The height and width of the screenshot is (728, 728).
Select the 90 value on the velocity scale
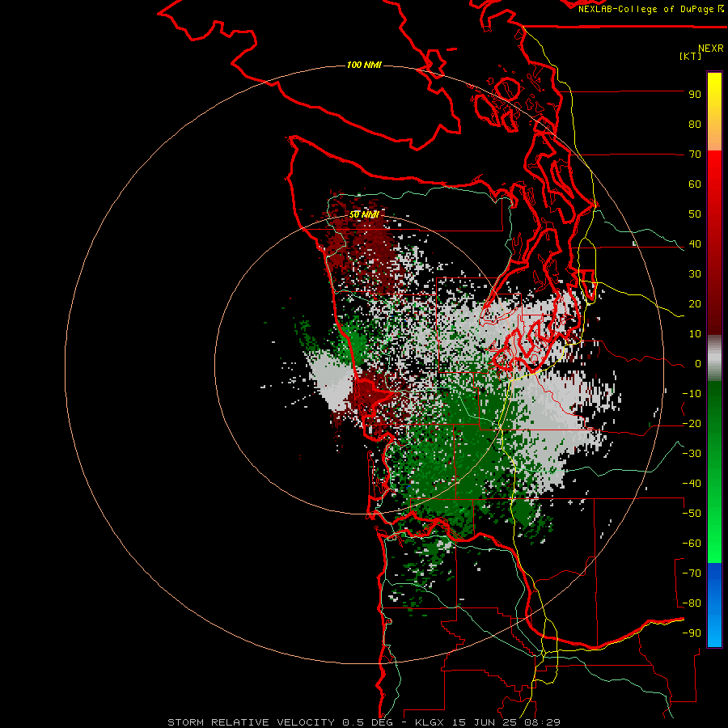(x=695, y=95)
